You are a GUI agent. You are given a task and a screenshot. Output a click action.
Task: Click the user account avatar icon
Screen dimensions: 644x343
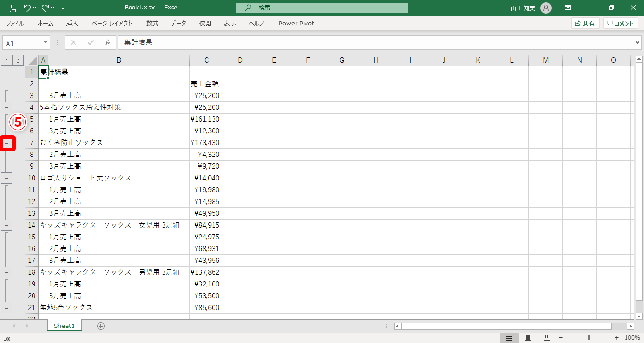point(546,8)
